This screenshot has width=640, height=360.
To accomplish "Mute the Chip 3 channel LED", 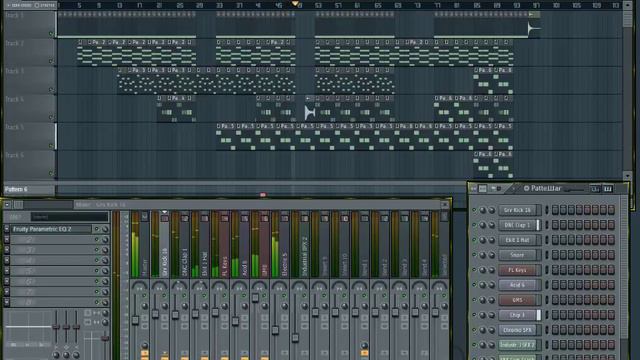I will [474, 315].
